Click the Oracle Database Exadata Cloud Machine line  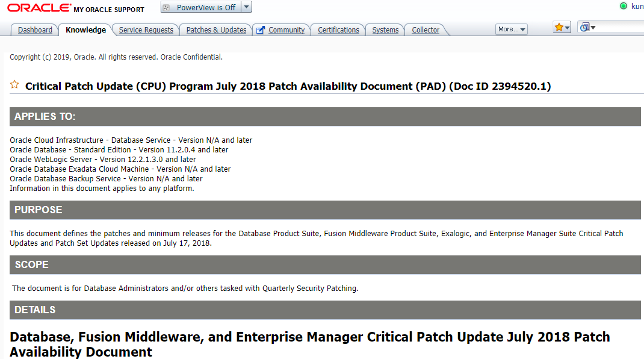120,169
